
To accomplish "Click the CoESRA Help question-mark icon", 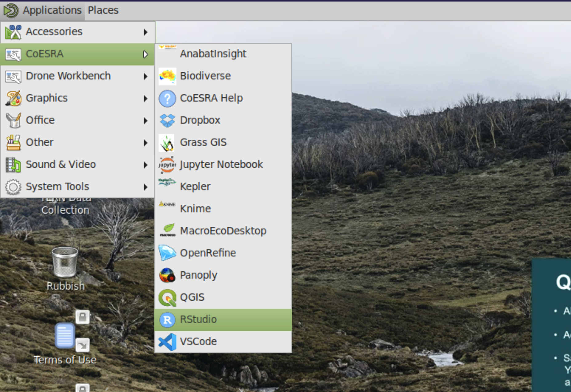I will click(167, 98).
